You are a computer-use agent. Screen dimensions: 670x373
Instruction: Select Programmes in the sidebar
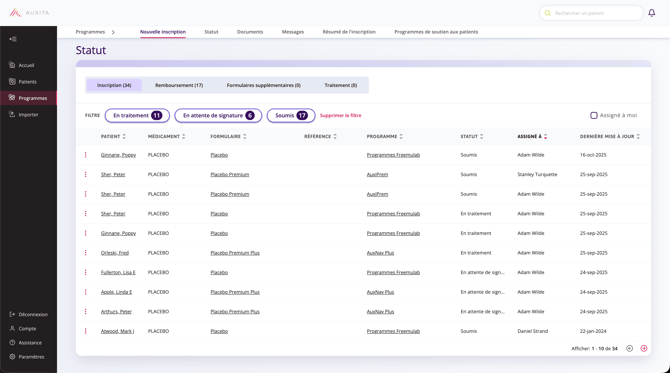tap(28, 98)
